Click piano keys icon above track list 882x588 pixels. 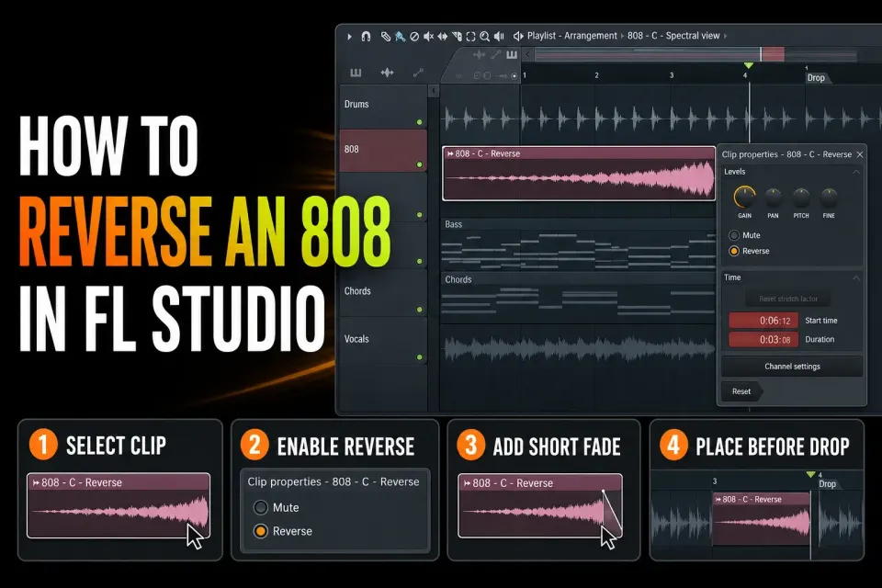[356, 73]
